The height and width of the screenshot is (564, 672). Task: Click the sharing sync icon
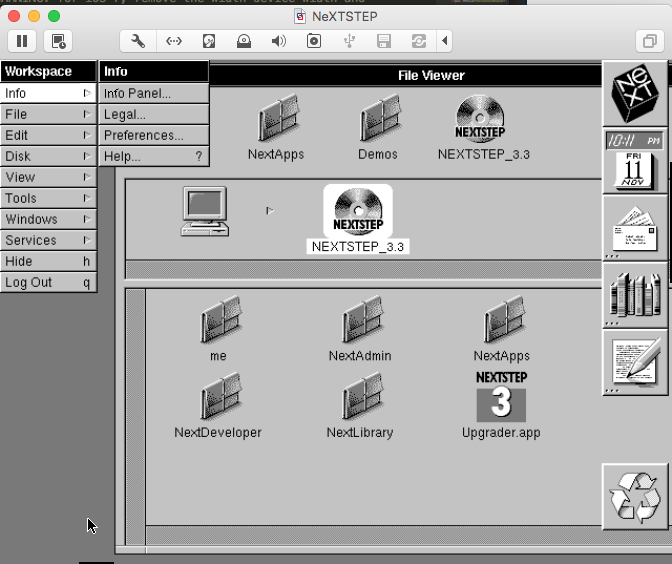tap(419, 41)
